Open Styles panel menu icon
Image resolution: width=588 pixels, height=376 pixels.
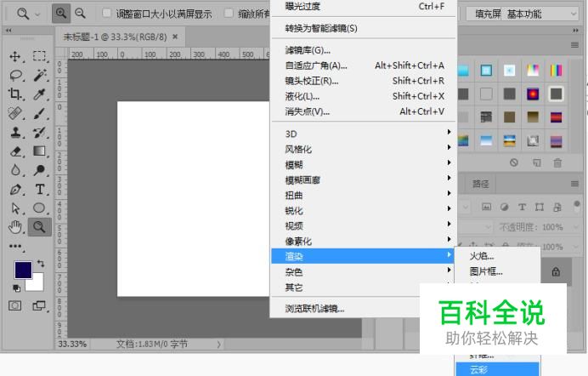click(x=574, y=45)
